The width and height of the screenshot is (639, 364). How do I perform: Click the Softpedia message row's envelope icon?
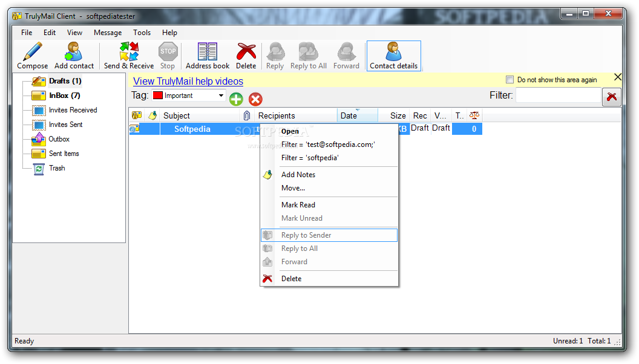[134, 129]
